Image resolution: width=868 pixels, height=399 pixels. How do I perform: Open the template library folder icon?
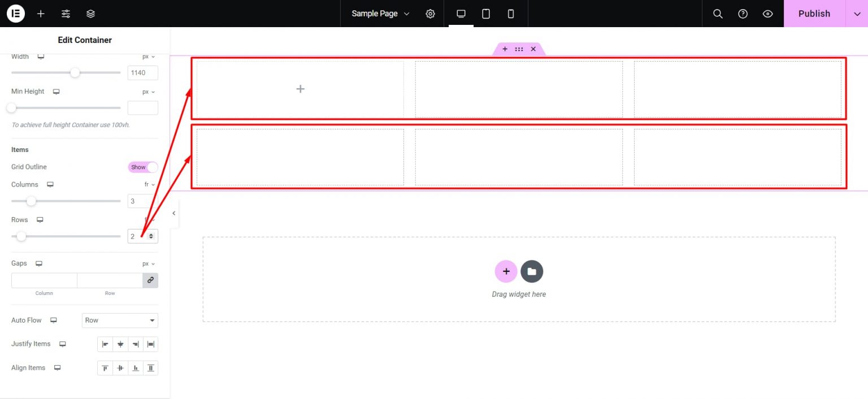(532, 271)
